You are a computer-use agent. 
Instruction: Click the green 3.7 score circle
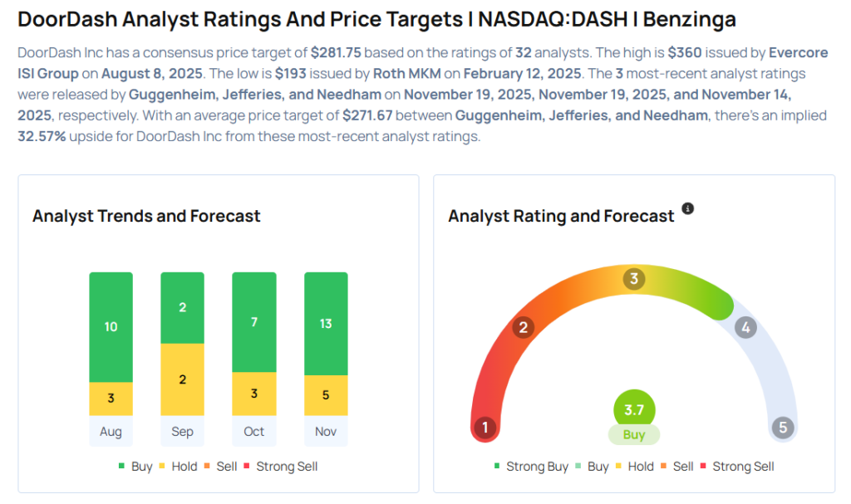click(x=634, y=410)
